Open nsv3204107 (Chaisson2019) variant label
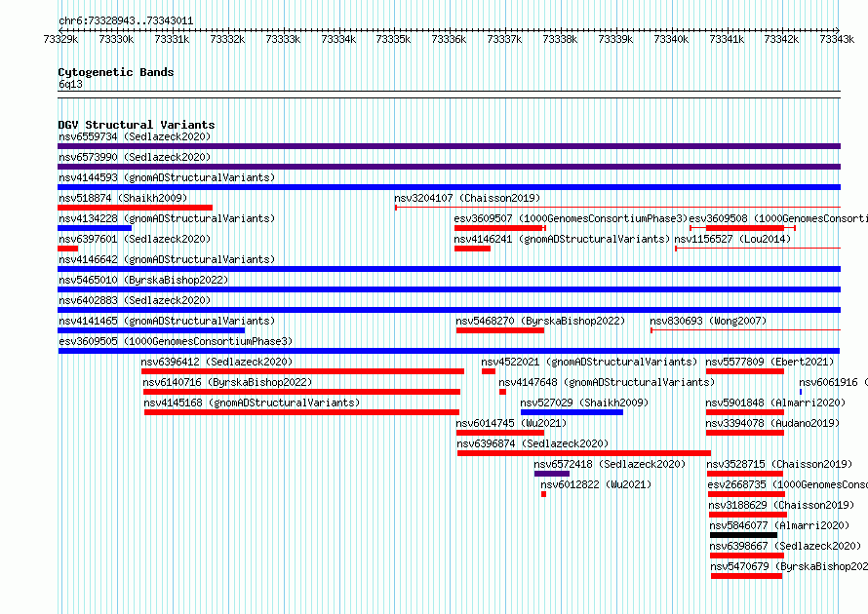 pos(467,198)
